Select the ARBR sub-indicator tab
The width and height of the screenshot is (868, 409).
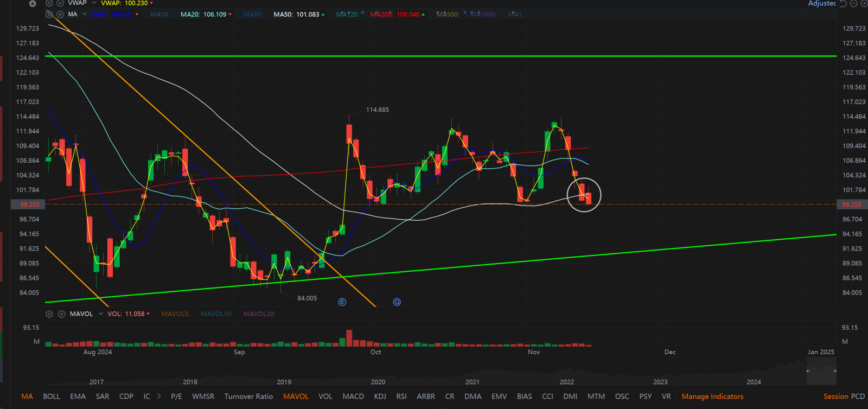426,397
